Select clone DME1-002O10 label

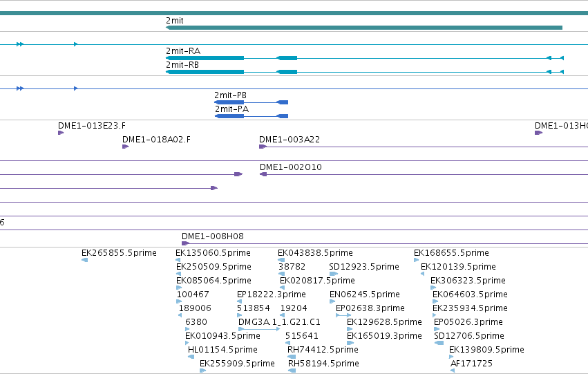(x=291, y=167)
